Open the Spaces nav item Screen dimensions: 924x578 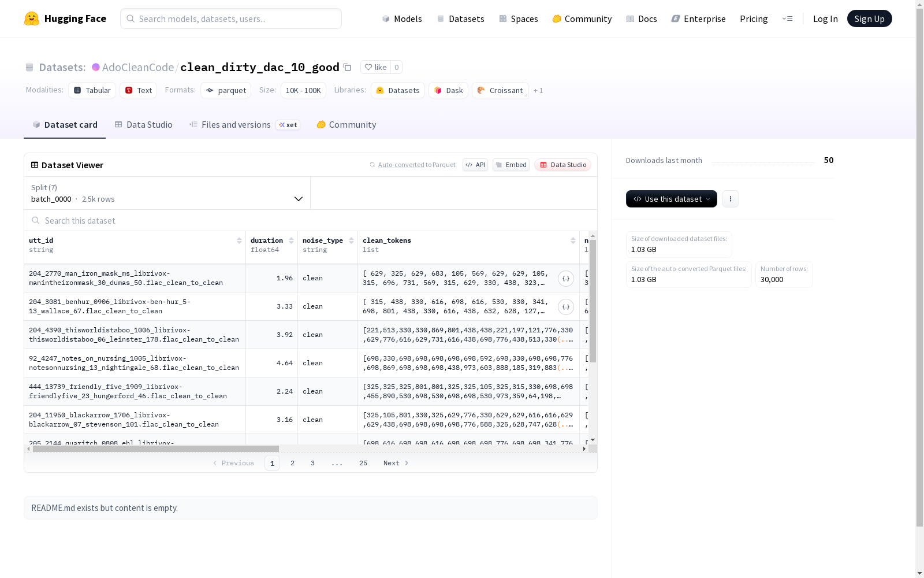coord(519,18)
